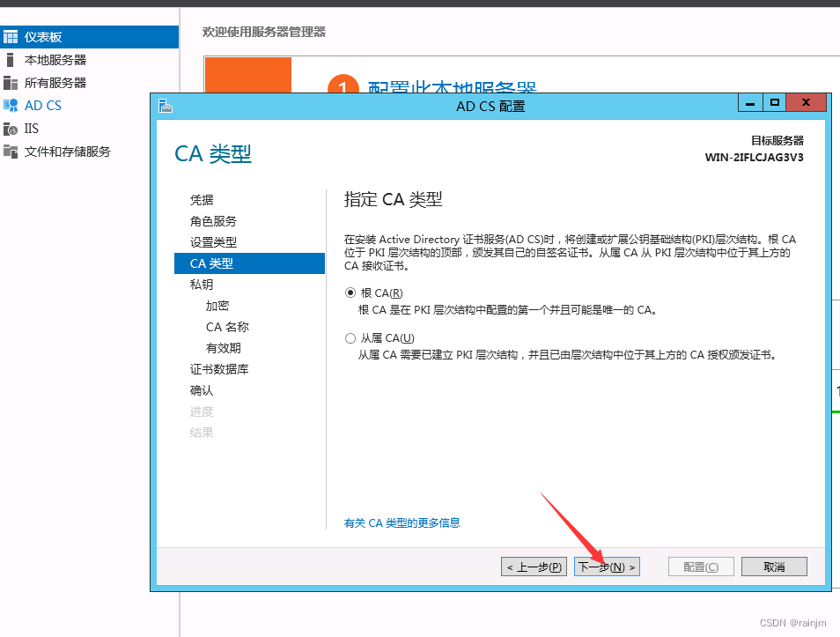
Task: Select the highlighted CA 类型 wizard step
Action: click(x=250, y=263)
